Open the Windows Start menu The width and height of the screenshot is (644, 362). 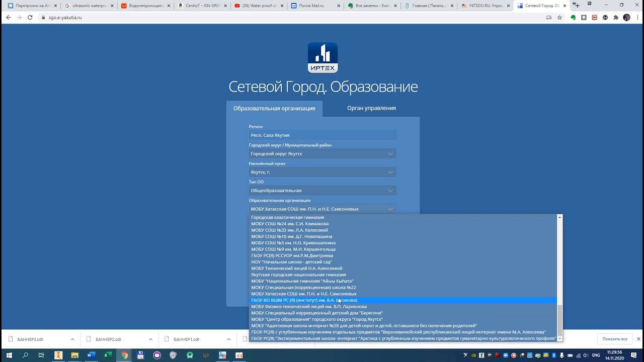9,355
